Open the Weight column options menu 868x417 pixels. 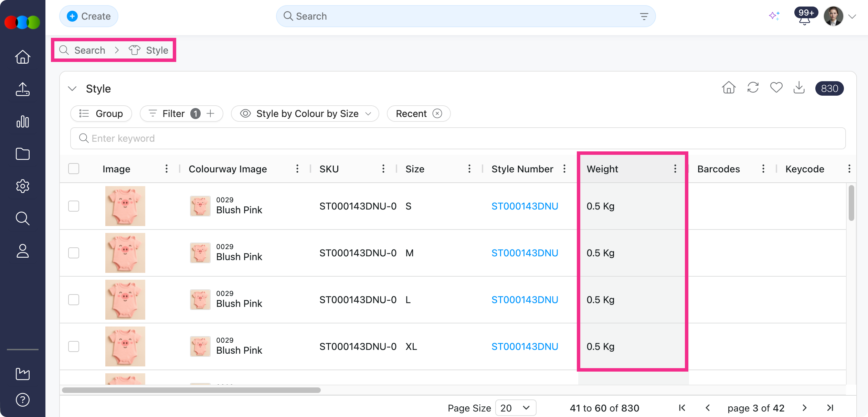tap(675, 169)
